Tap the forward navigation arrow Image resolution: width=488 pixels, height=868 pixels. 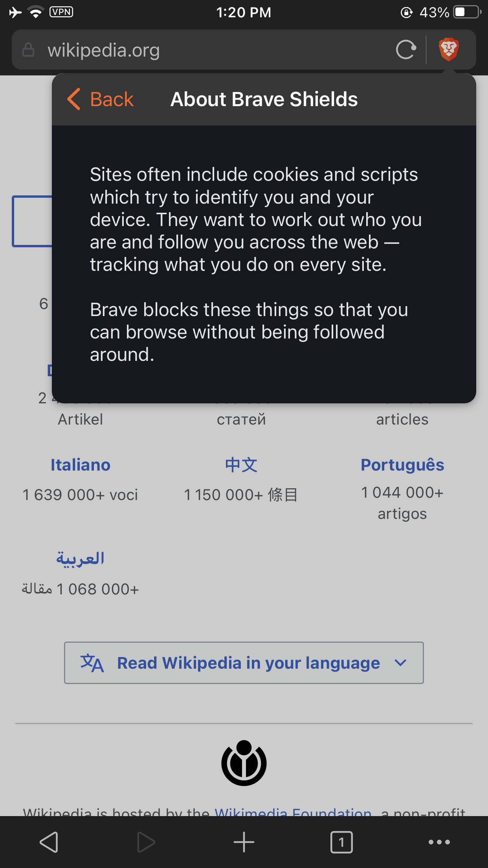click(x=146, y=842)
